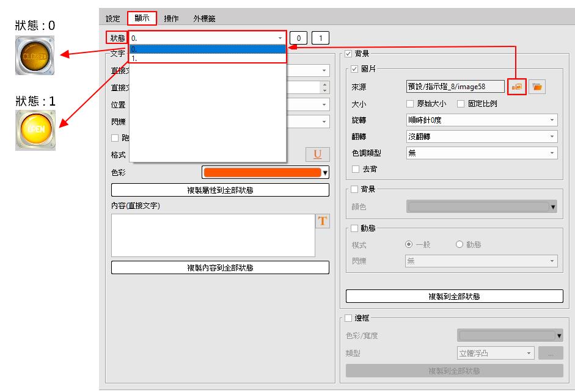Viewport: 575px width, 392px height.
Task: Expand the 旋轉 dropdown showing 順時針0度
Action: click(482, 120)
